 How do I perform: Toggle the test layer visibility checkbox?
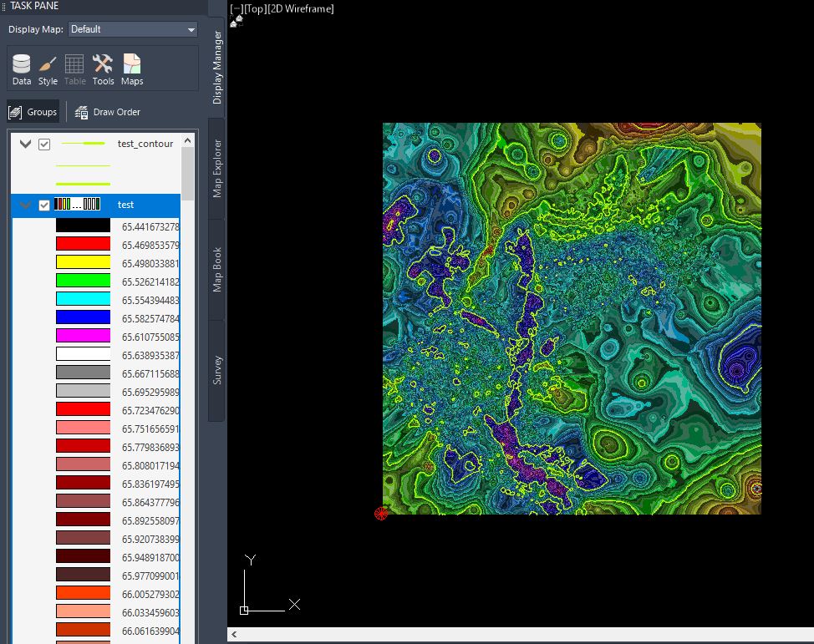[43, 205]
